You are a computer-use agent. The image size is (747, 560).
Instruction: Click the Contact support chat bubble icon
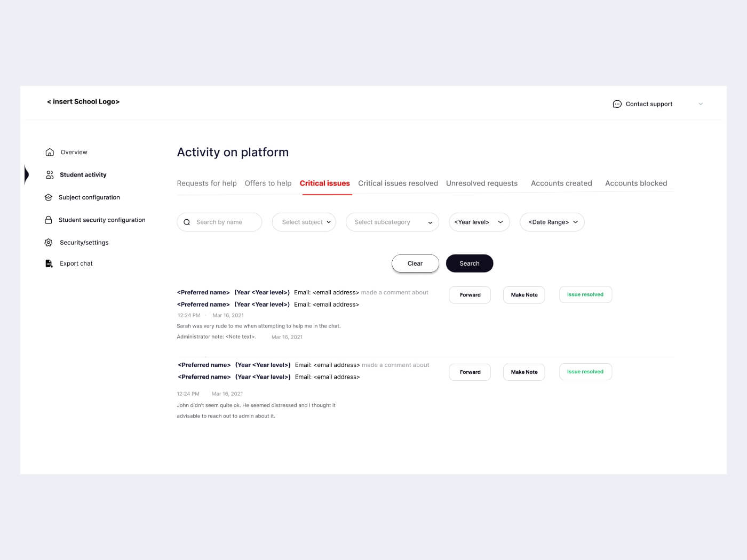[617, 104]
